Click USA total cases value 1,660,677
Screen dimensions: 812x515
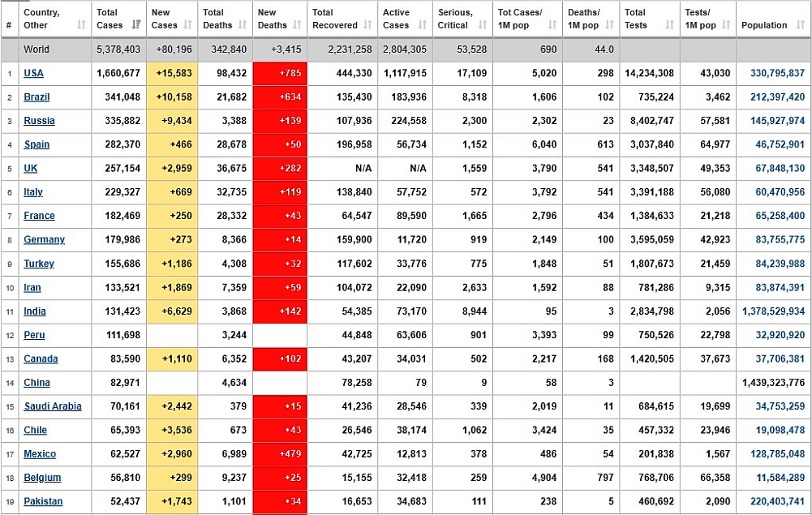[x=118, y=73]
